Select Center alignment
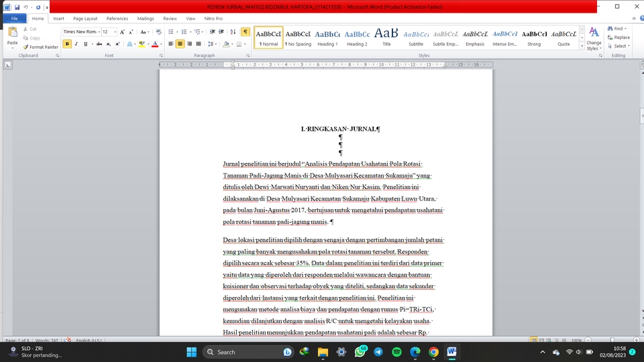 point(180,44)
